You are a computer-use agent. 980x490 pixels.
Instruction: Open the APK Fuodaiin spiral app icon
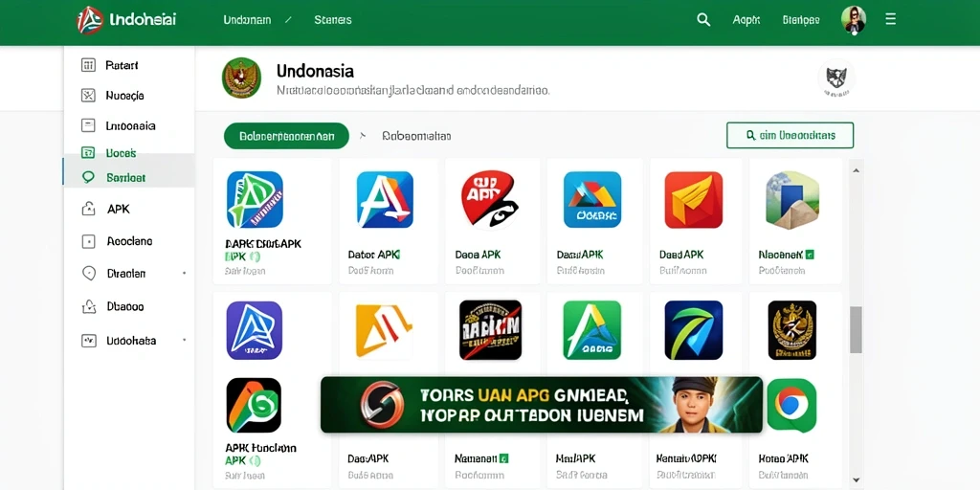pyautogui.click(x=254, y=406)
